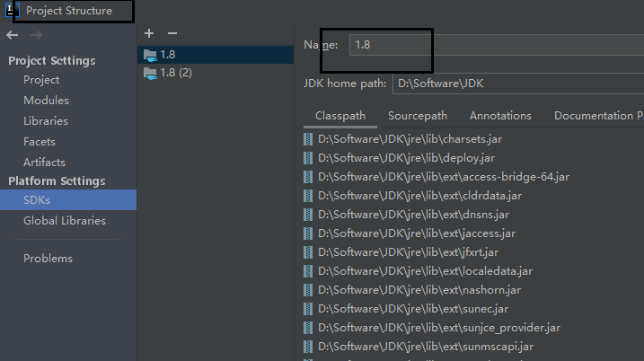Select the sunjce_provider.jar classpath entry
644x361 pixels.
[x=439, y=328]
